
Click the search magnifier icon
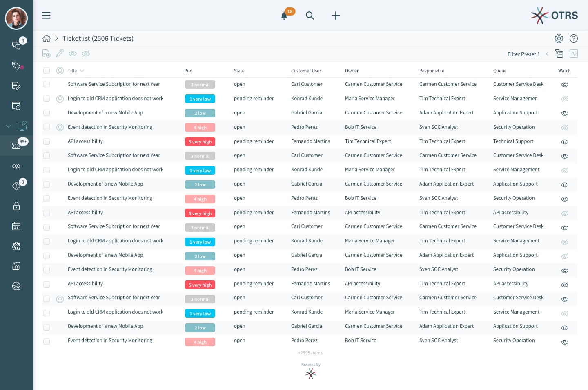pos(310,16)
